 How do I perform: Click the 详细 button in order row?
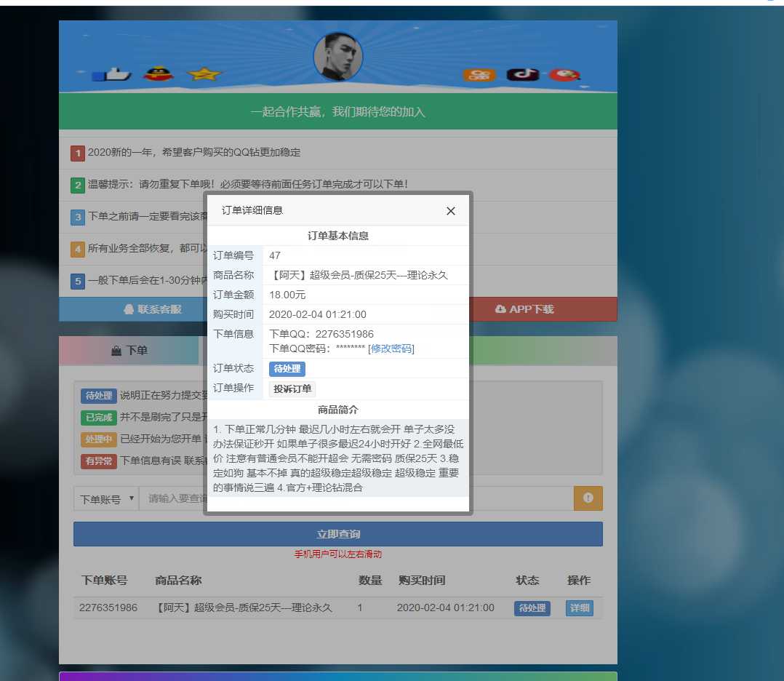[580, 608]
